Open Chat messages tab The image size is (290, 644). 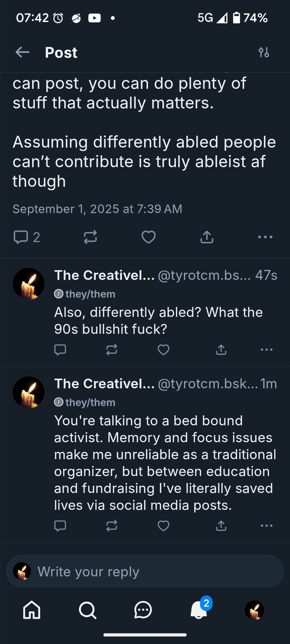point(143,610)
